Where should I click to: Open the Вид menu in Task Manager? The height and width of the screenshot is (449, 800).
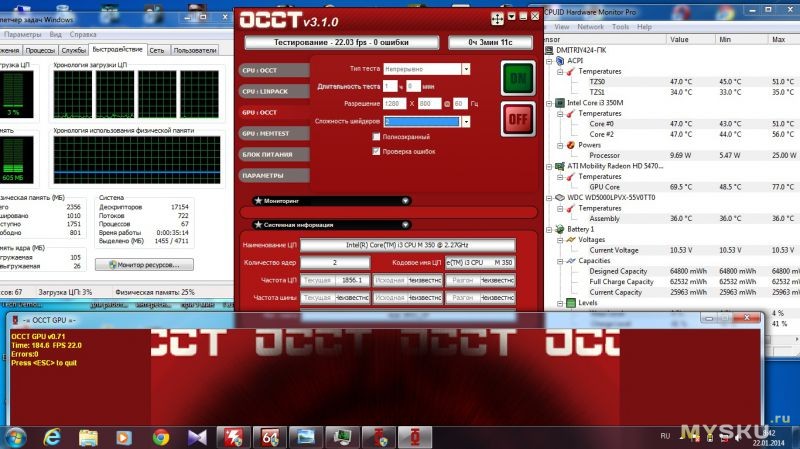tap(55, 34)
